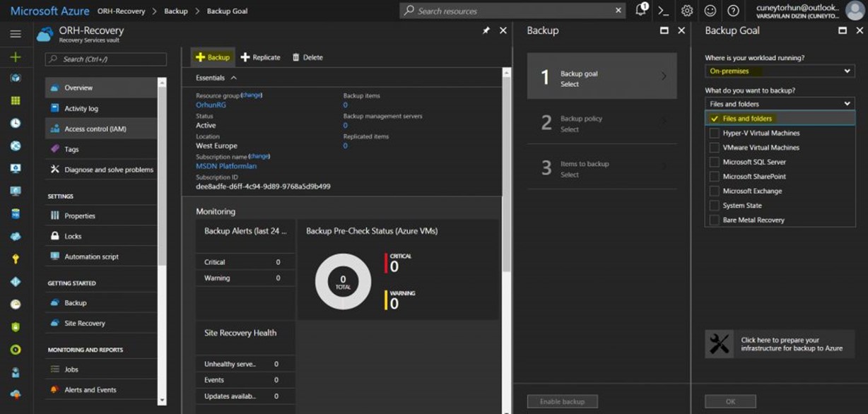Screen dimensions: 868x414
Task: Open Jobs under Monitoring and Reports
Action: 101,369
